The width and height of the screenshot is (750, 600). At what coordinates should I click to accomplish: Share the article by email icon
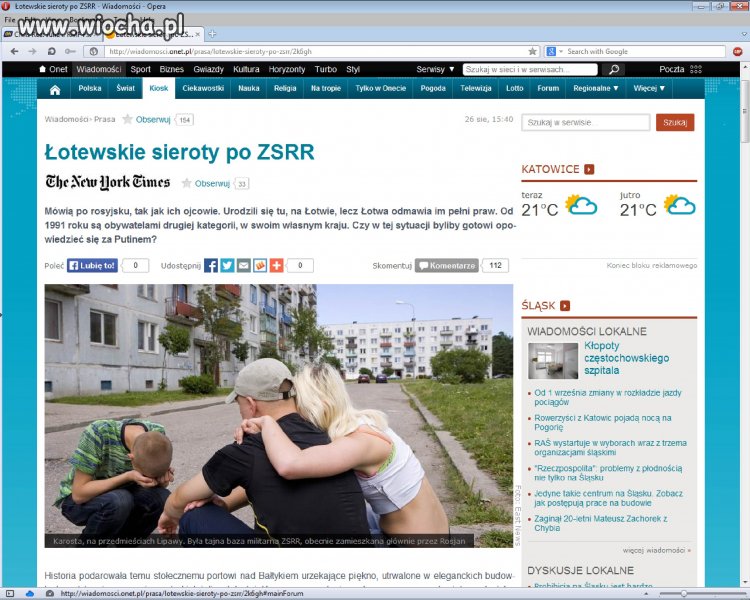(x=243, y=266)
